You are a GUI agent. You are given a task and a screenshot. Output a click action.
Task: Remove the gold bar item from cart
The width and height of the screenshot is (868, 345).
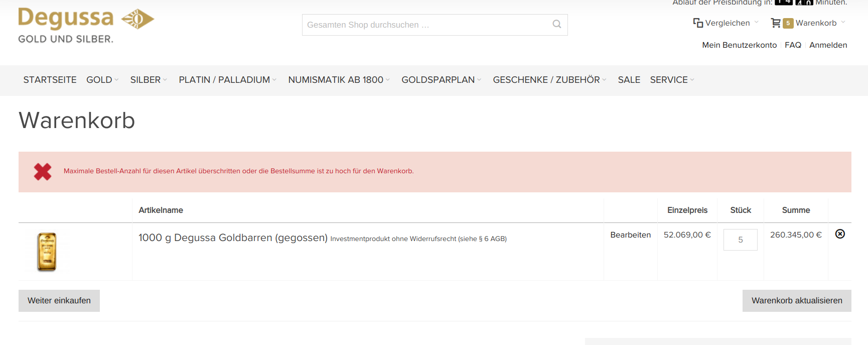coord(839,234)
